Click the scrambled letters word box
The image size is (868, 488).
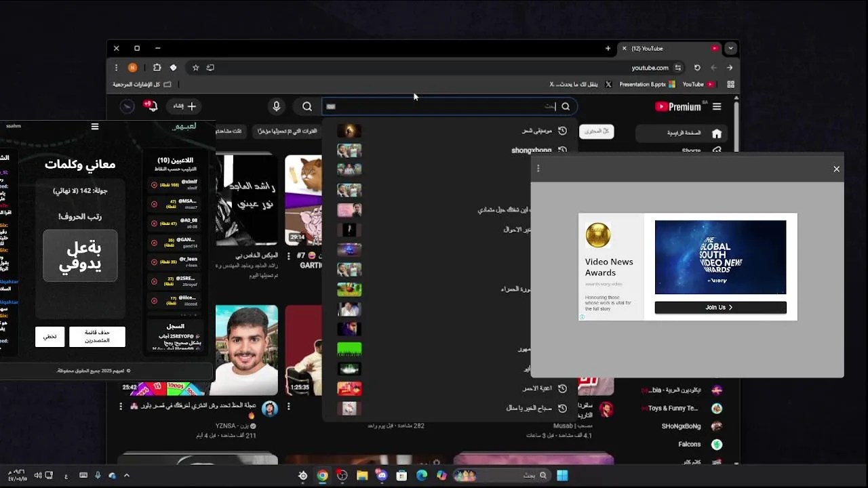click(80, 256)
